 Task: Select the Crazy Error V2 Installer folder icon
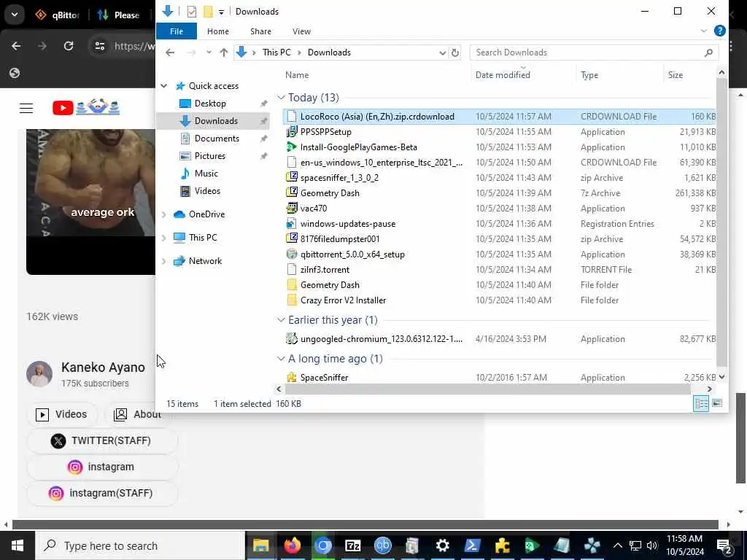(x=292, y=300)
